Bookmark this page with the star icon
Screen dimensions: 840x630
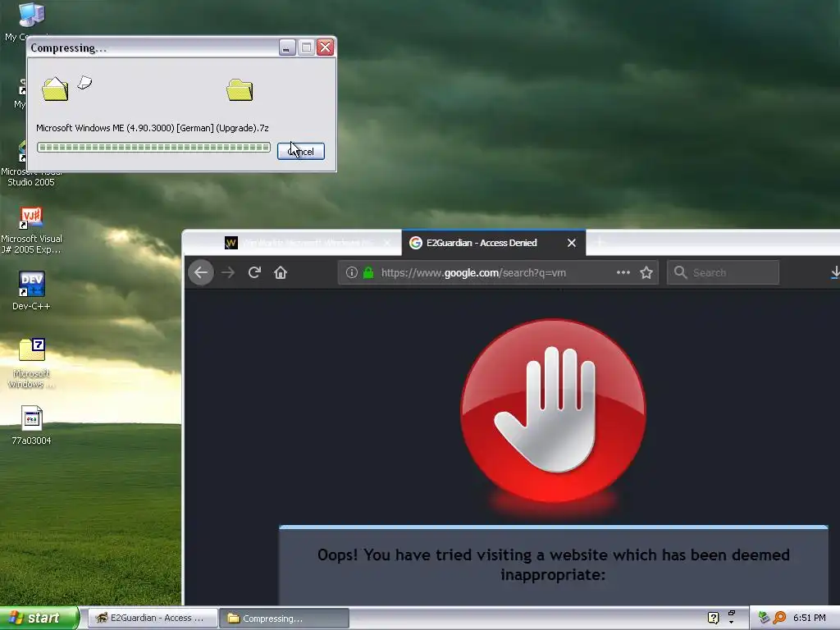pyautogui.click(x=646, y=272)
